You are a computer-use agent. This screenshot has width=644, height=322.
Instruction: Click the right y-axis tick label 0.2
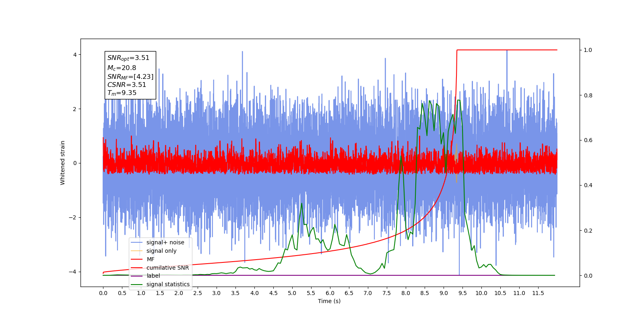[588, 231]
